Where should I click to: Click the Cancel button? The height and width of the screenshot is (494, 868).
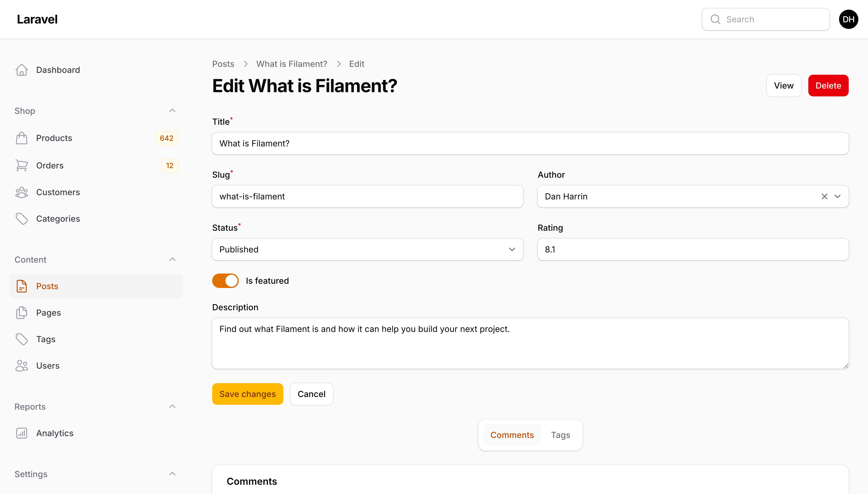(312, 394)
